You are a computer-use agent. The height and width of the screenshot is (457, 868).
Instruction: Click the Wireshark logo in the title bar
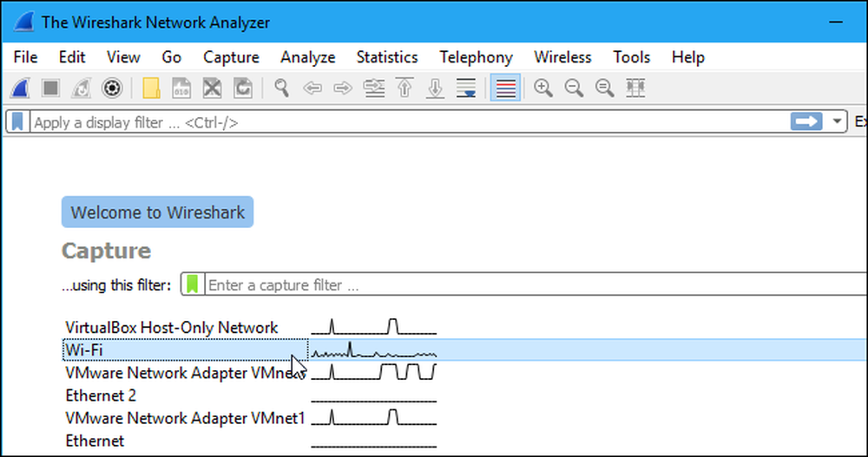[x=23, y=23]
